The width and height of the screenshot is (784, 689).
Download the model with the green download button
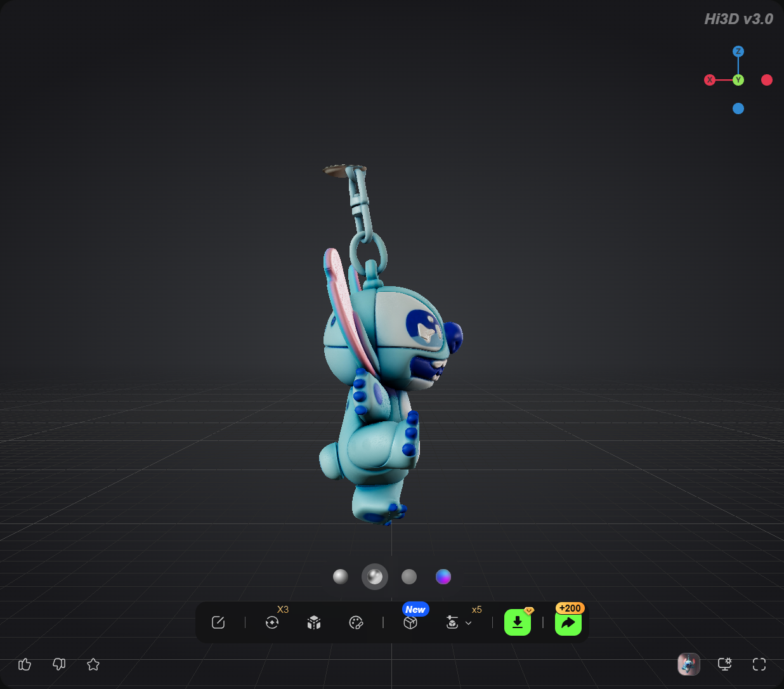click(518, 622)
